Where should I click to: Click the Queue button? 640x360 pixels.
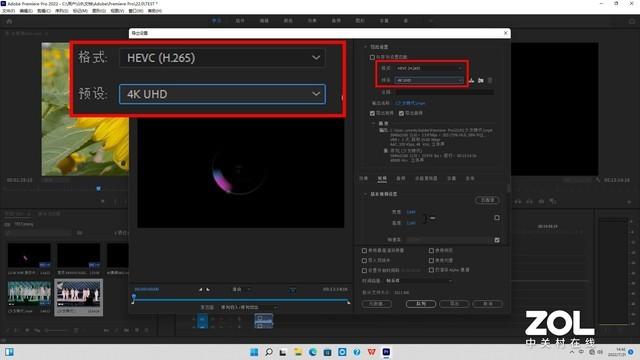pyautogui.click(x=421, y=304)
